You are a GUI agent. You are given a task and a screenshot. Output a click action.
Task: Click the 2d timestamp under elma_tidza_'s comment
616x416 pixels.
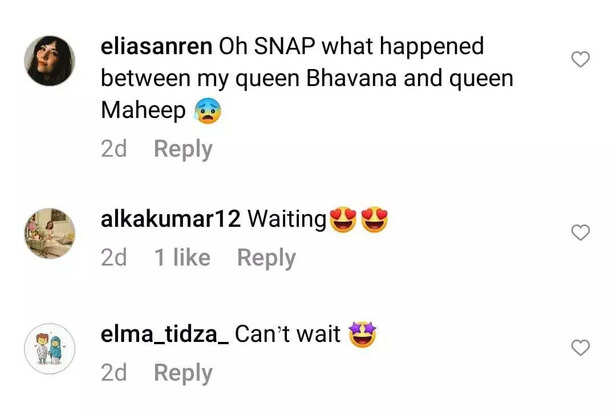(114, 372)
